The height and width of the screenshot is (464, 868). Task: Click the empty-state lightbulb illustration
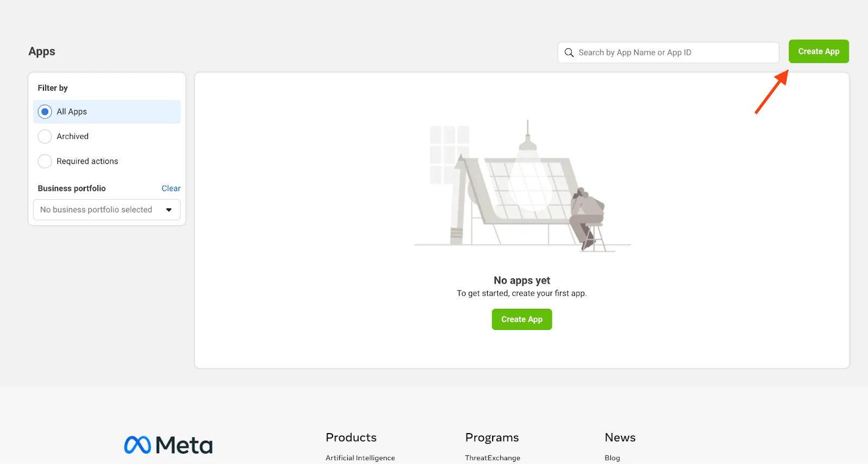point(522,186)
